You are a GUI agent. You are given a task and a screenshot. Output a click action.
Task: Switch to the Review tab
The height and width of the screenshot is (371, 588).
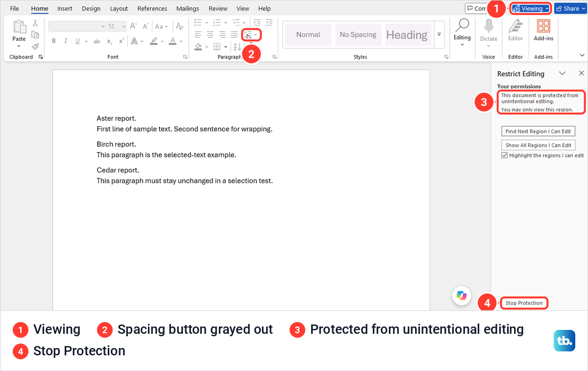218,8
